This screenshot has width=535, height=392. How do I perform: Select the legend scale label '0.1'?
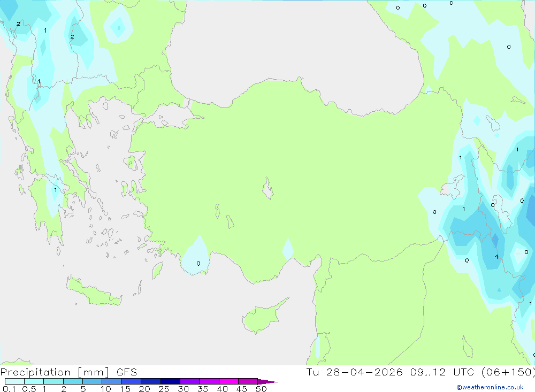click(x=9, y=389)
